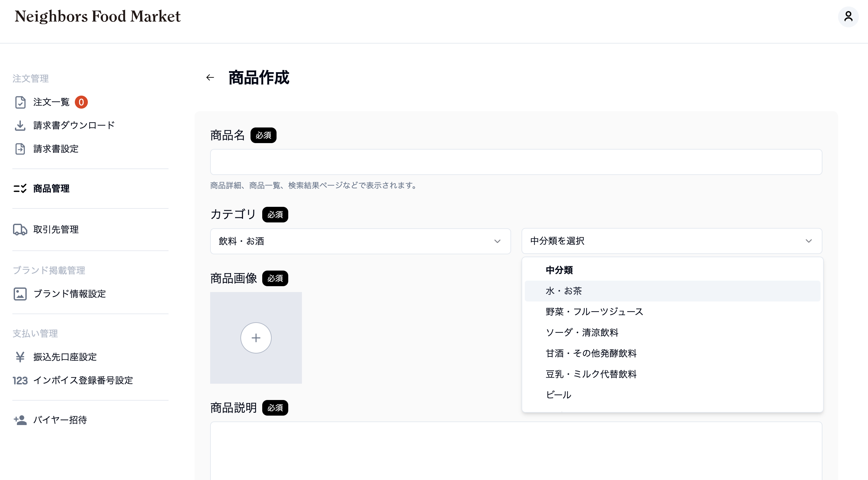Screen dimensions: 868x480
Task: Open the 飲料・お酒 category dropdown
Action: point(360,241)
